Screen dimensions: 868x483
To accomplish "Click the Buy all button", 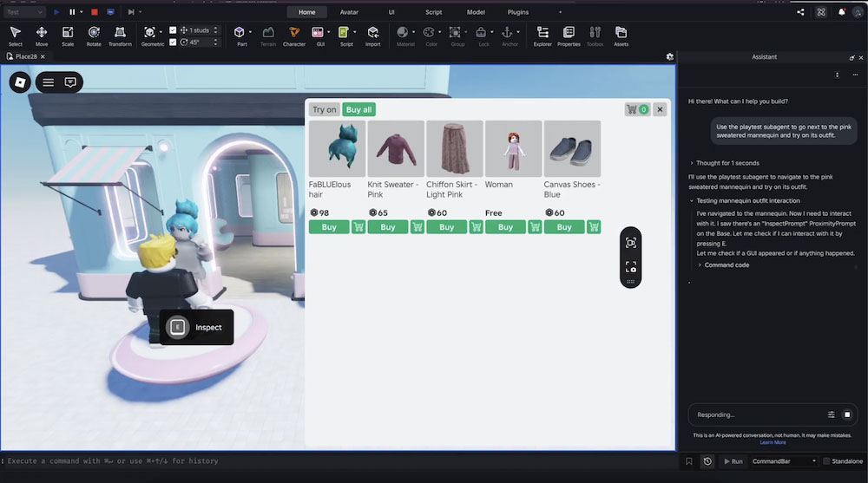I will pyautogui.click(x=358, y=109).
